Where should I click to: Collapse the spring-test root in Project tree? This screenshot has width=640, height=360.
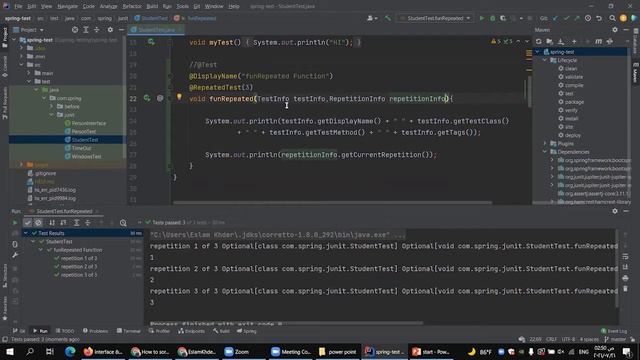click(x=15, y=40)
